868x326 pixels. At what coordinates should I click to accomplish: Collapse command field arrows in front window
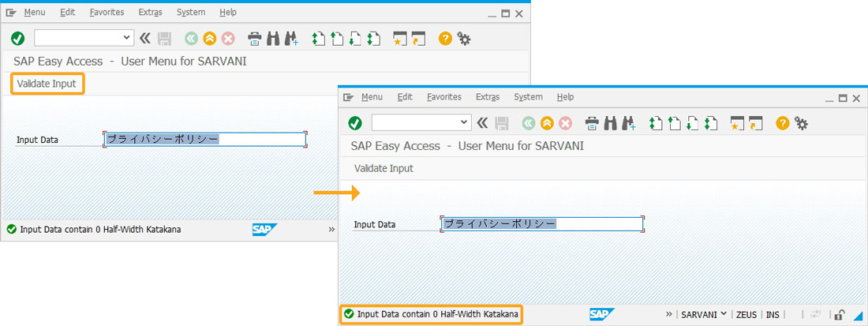[x=482, y=123]
